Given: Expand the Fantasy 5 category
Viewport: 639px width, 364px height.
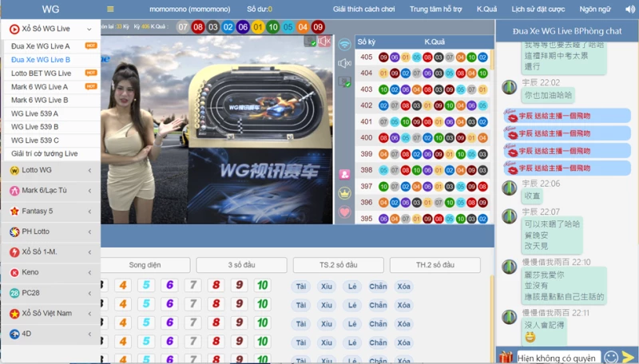Looking at the screenshot, I should [89, 212].
